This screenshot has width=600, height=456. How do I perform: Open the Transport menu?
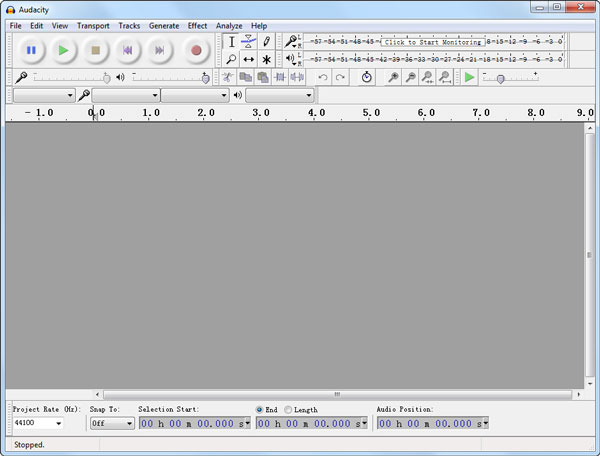click(x=93, y=26)
